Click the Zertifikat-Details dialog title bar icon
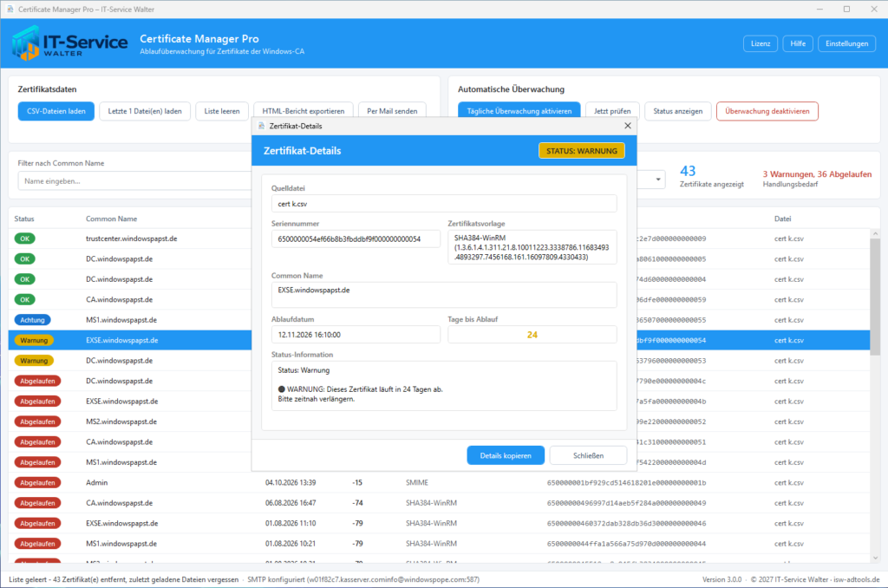The height and width of the screenshot is (588, 888). tap(262, 126)
